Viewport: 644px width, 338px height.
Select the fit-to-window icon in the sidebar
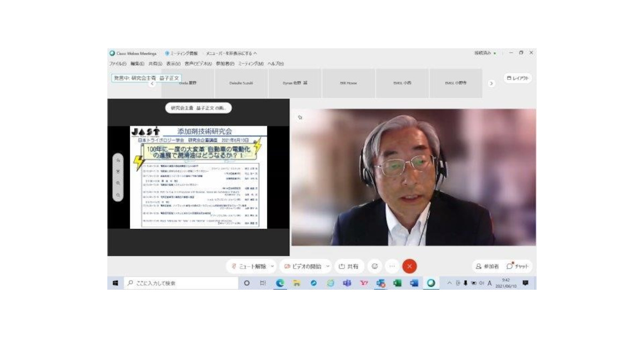[119, 172]
